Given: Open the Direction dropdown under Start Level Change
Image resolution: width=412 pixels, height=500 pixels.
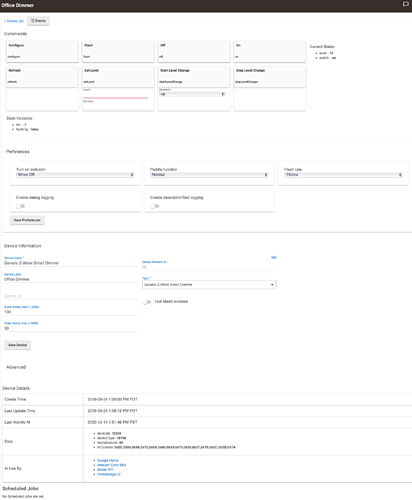Looking at the screenshot, I should (x=192, y=94).
